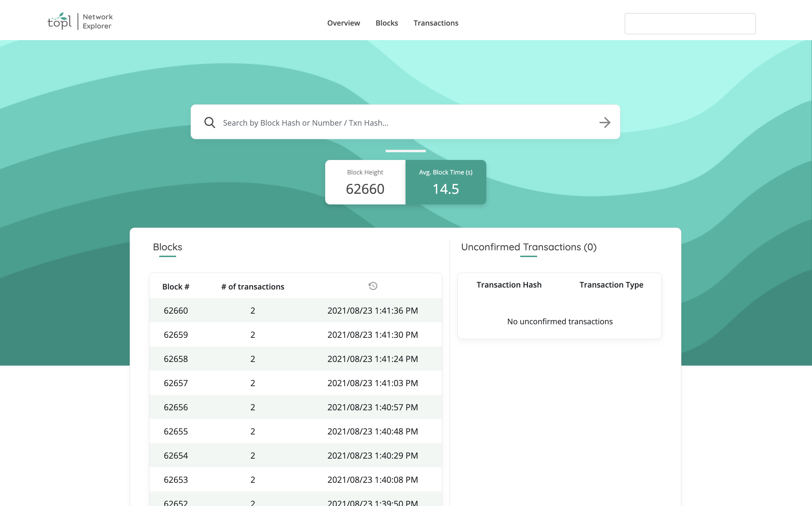
Task: Click the magnifying glass search icon
Action: (x=210, y=123)
